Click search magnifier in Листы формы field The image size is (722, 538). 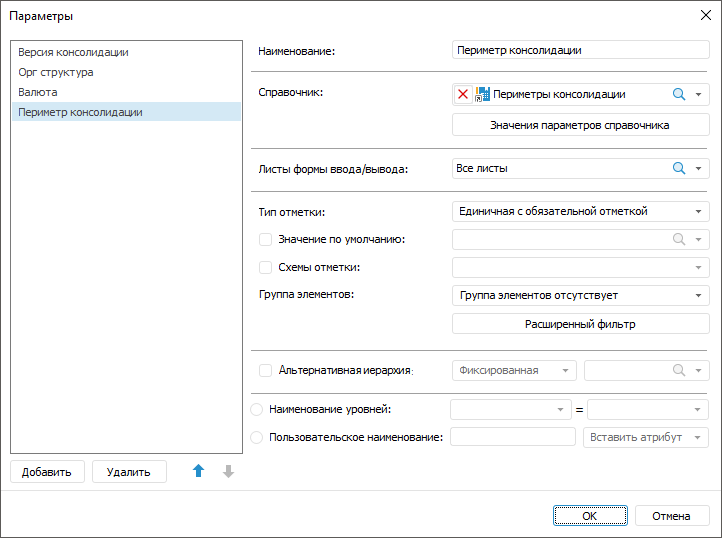pyautogui.click(x=679, y=169)
